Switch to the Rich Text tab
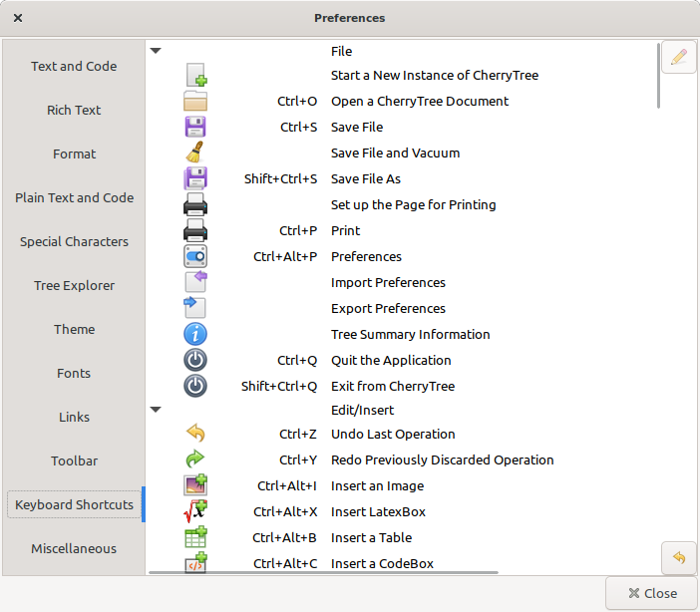 click(x=74, y=110)
